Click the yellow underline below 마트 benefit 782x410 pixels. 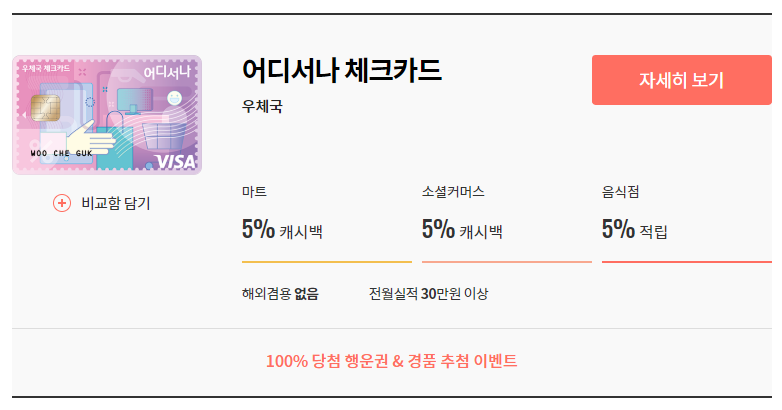pyautogui.click(x=326, y=261)
